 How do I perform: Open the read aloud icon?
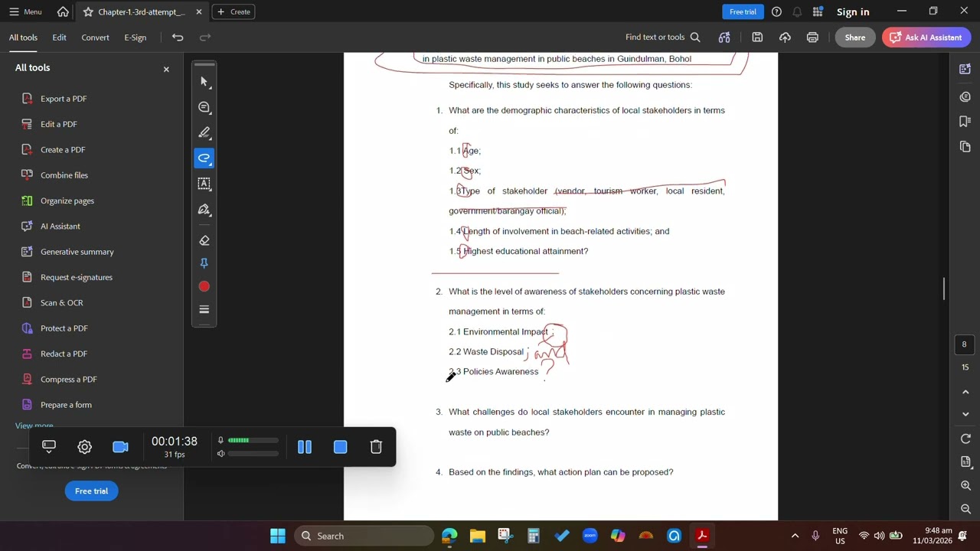click(x=724, y=37)
